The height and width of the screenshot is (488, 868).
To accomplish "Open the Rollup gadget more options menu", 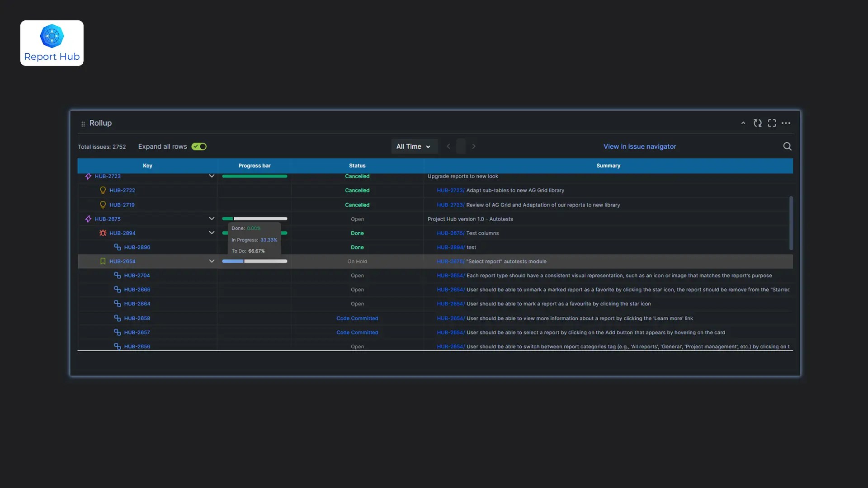I will click(x=786, y=123).
